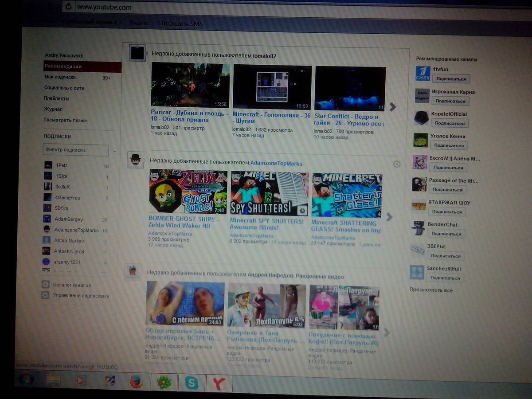Open 5Dfilm subscription in list
The width and height of the screenshot is (532, 399).
coord(61,208)
